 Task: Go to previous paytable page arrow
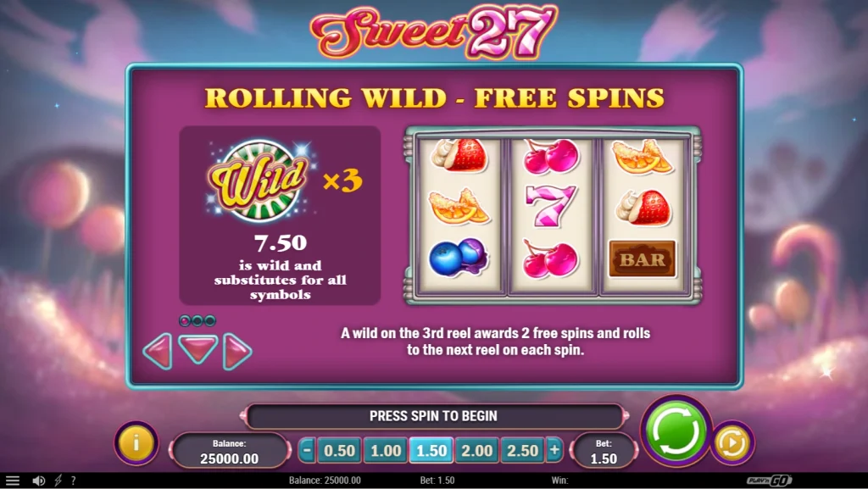(x=158, y=351)
